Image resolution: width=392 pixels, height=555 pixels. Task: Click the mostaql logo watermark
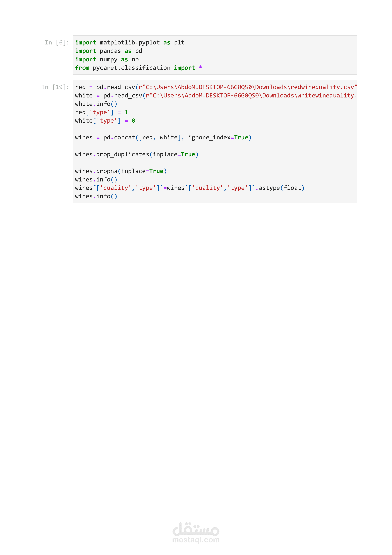(196, 529)
